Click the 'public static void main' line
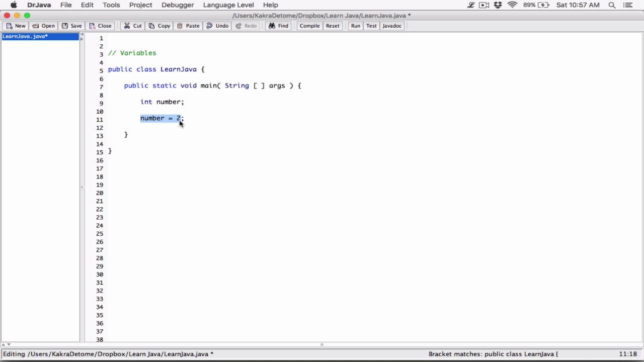The height and width of the screenshot is (362, 644). 212,85
